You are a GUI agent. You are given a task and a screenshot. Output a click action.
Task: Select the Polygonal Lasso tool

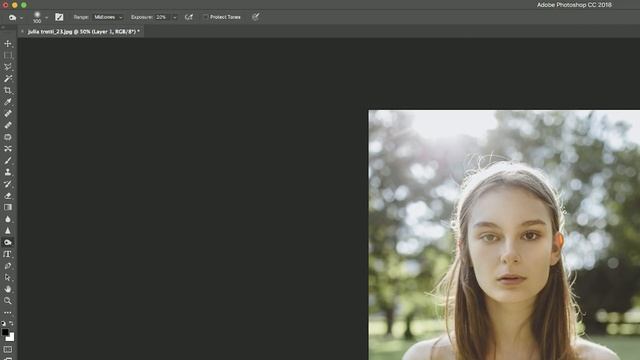pos(8,67)
